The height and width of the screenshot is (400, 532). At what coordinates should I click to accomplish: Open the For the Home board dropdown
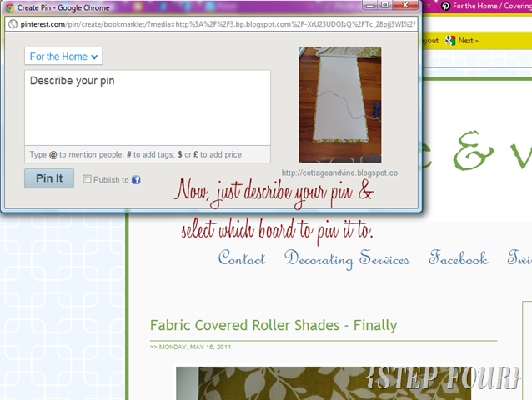[x=63, y=57]
